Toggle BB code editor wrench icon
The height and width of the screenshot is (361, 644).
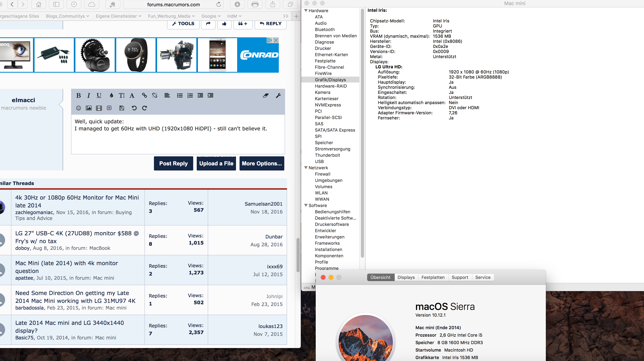[x=278, y=95]
